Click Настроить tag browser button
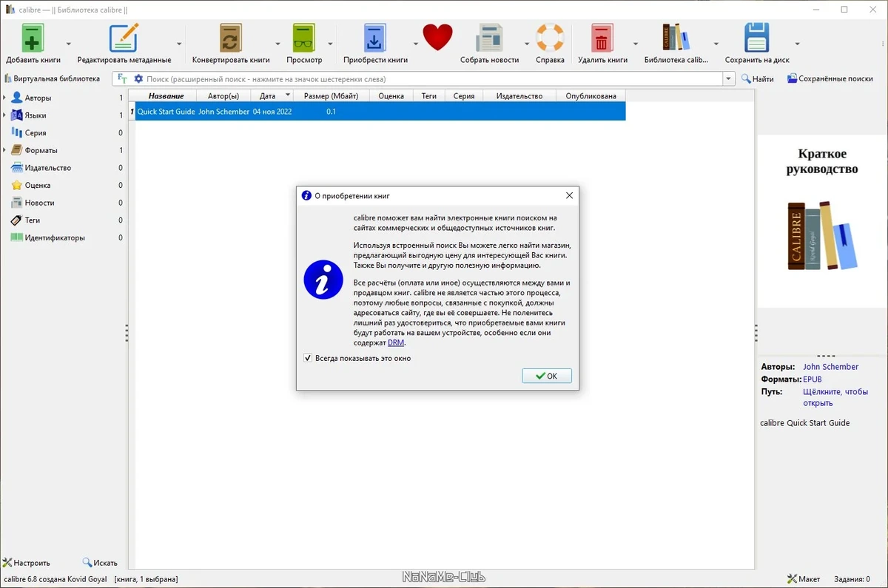 pos(26,563)
